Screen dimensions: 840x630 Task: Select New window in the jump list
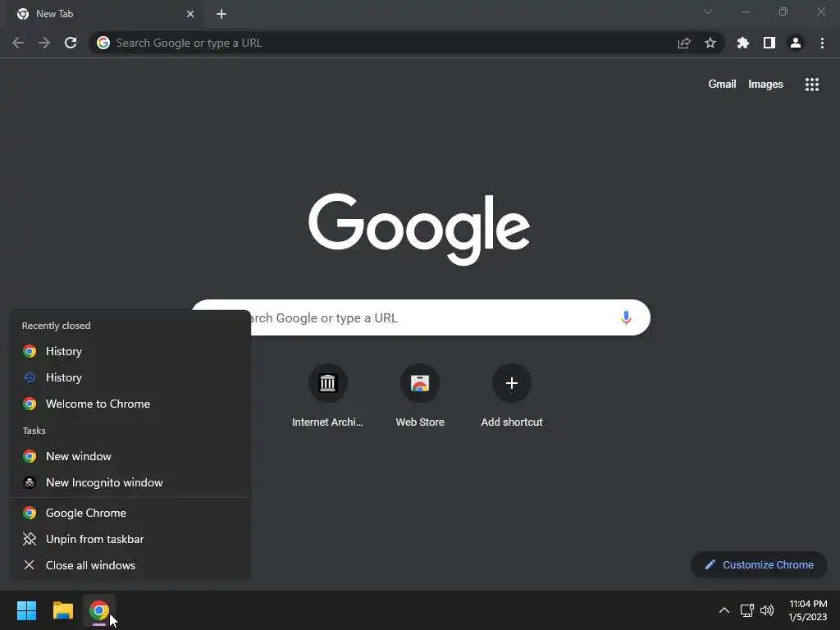[x=130, y=456]
